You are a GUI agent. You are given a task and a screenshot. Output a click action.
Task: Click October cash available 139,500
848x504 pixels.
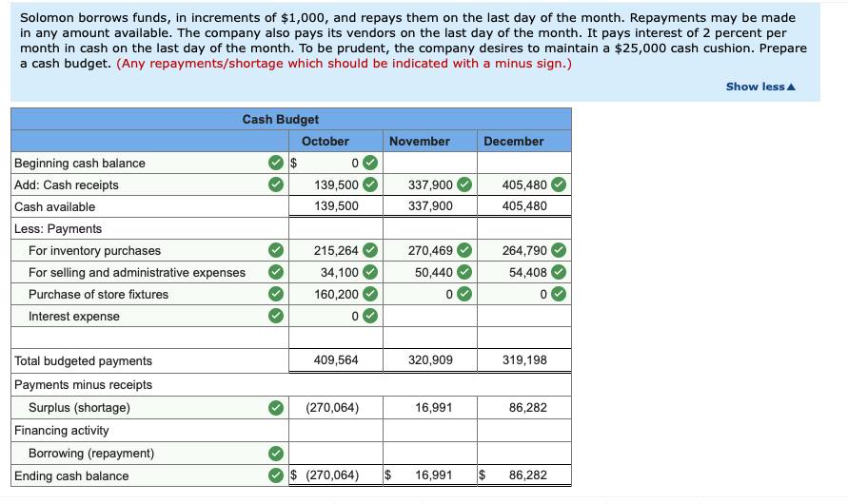pyautogui.click(x=336, y=205)
